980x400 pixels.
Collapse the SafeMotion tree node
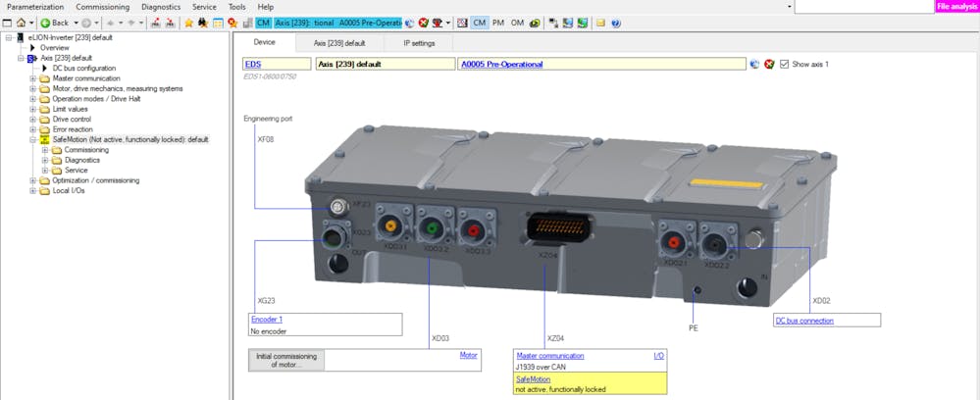point(32,139)
